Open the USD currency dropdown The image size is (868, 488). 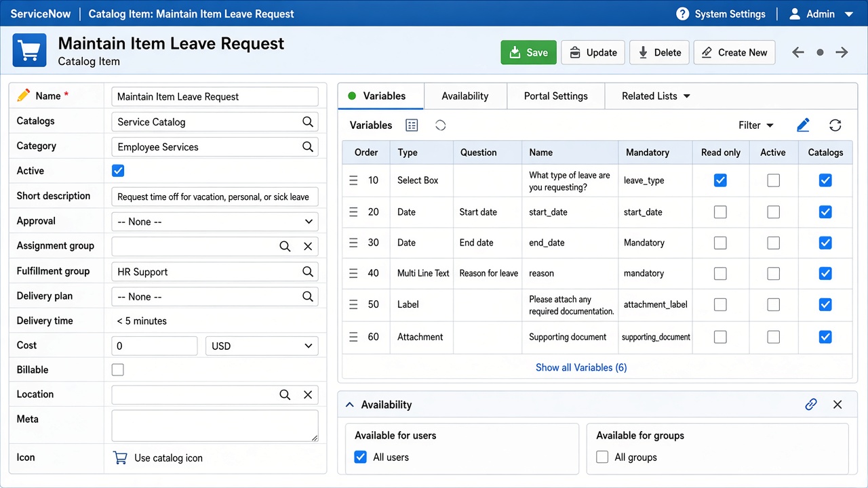(x=262, y=346)
